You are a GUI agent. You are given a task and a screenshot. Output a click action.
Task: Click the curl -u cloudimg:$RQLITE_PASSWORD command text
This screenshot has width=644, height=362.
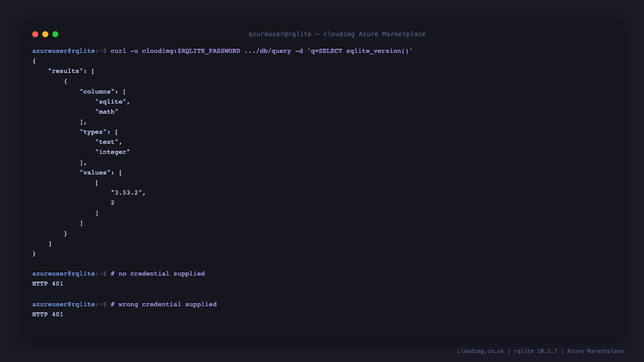click(176, 51)
